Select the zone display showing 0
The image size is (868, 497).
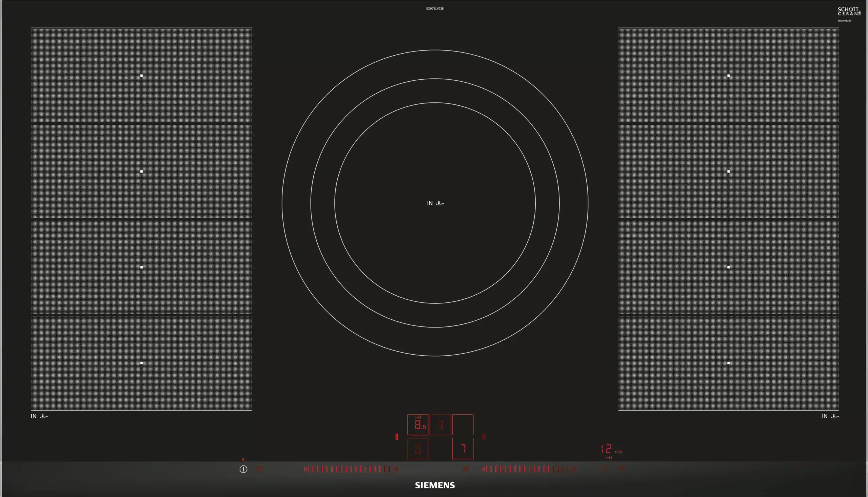pos(418,449)
